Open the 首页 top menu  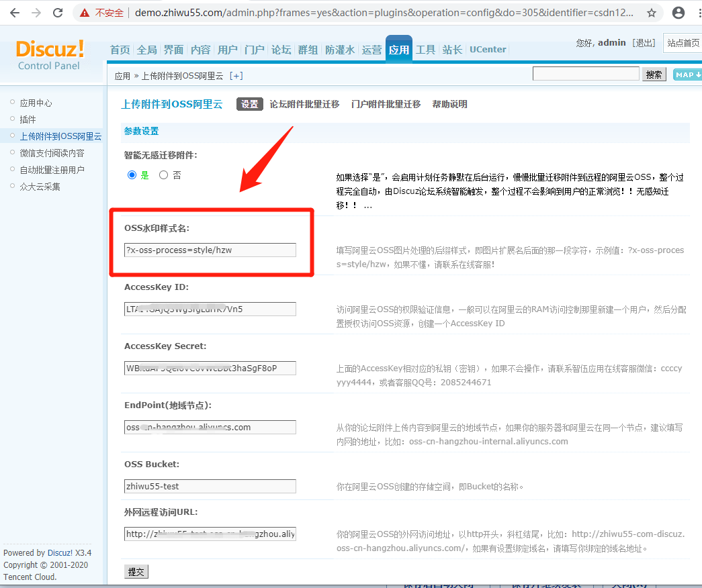click(x=120, y=49)
